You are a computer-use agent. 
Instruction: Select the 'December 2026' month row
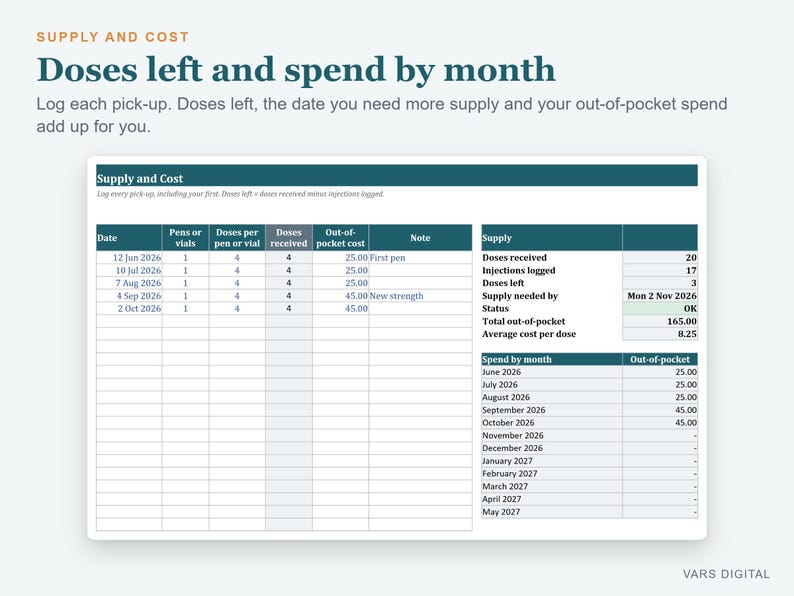point(589,448)
